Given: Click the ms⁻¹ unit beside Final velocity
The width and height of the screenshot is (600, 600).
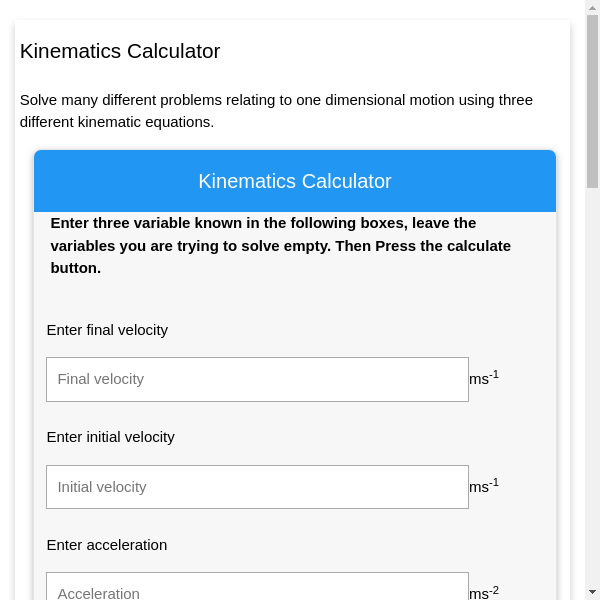Looking at the screenshot, I should click(x=484, y=378).
